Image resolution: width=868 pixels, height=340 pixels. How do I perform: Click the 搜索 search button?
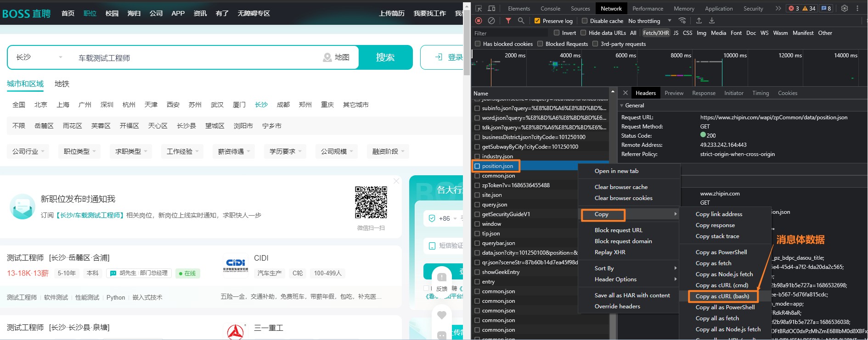pyautogui.click(x=385, y=57)
